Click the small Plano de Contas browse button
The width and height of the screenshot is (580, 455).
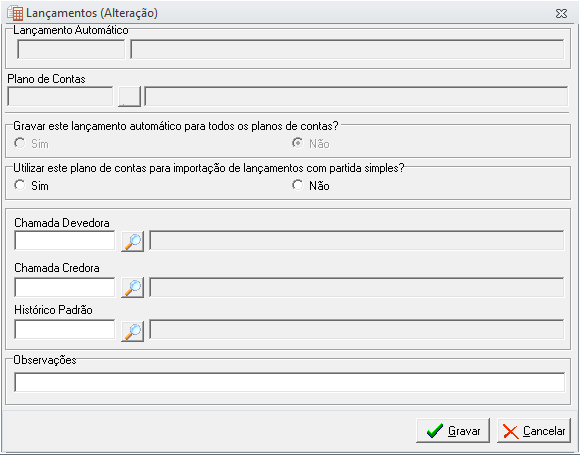[x=129, y=97]
